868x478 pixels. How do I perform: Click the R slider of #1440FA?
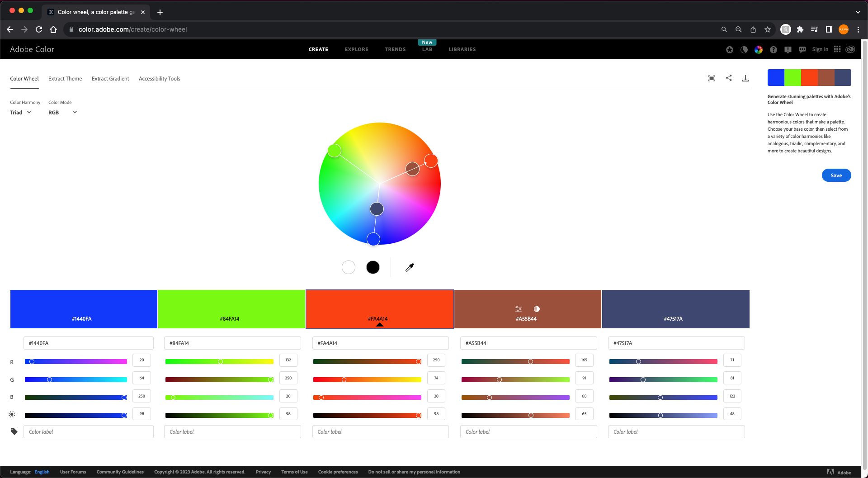coord(76,361)
